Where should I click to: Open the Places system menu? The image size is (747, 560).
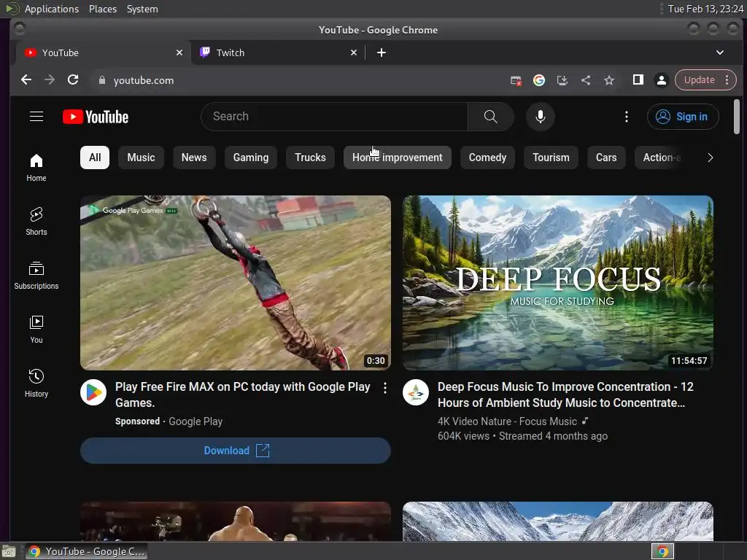pyautogui.click(x=103, y=9)
